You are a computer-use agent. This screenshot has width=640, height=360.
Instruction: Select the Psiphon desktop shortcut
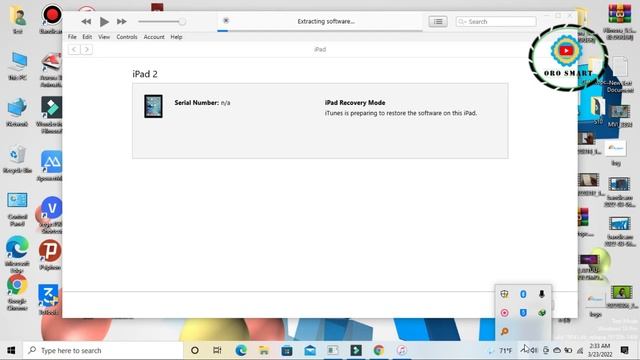[x=50, y=255]
